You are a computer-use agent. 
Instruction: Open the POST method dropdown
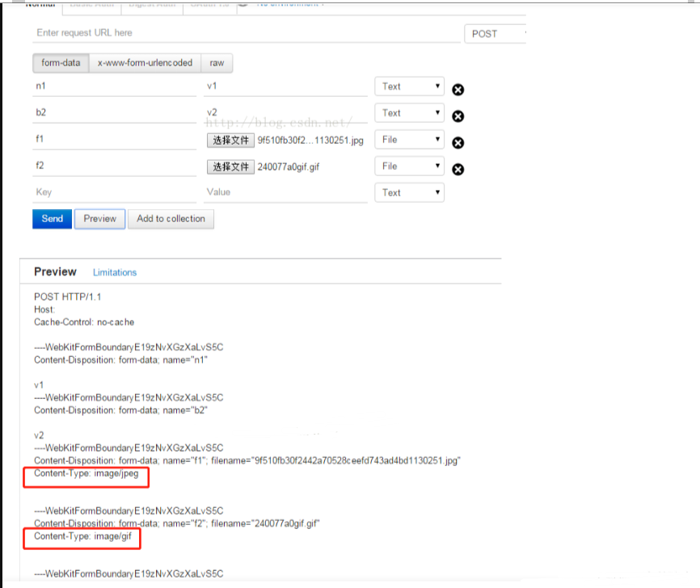click(491, 34)
